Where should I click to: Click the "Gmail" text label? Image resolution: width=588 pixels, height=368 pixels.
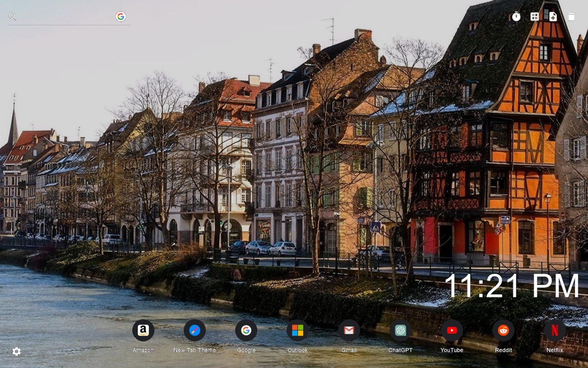click(349, 350)
